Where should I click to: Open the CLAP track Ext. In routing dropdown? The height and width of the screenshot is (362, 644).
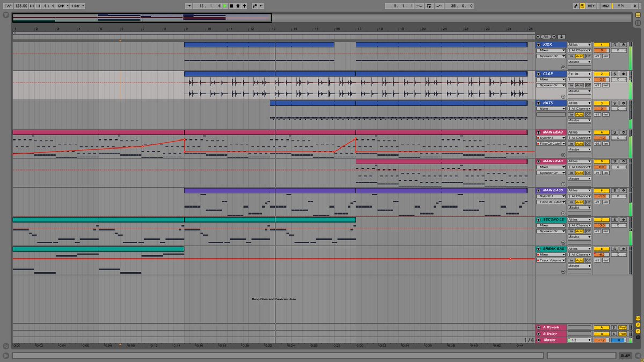coord(580,73)
